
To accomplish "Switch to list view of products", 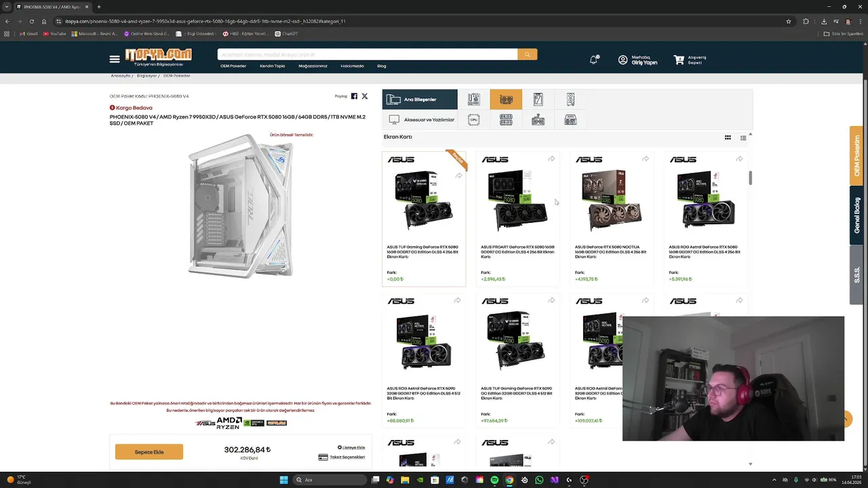I will pyautogui.click(x=743, y=138).
